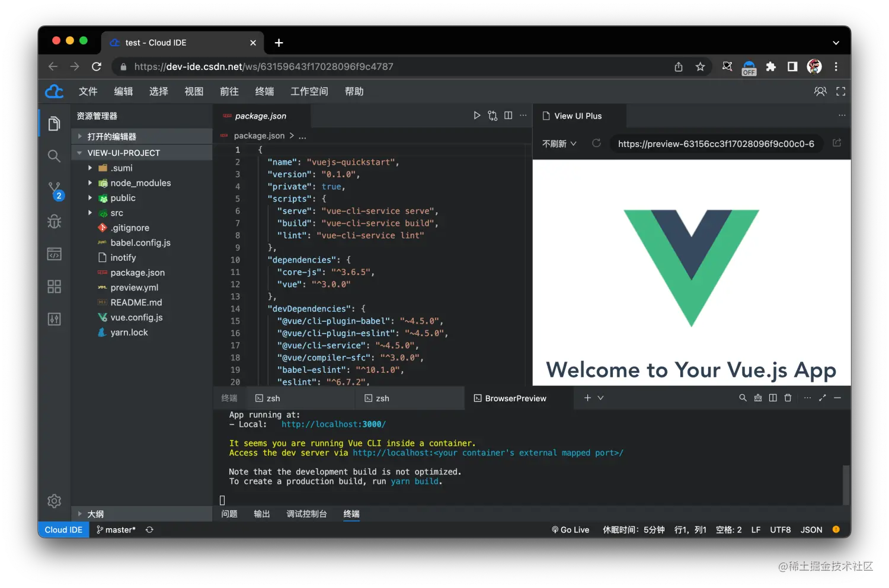
Task: Expand the public folder
Action: coord(90,197)
